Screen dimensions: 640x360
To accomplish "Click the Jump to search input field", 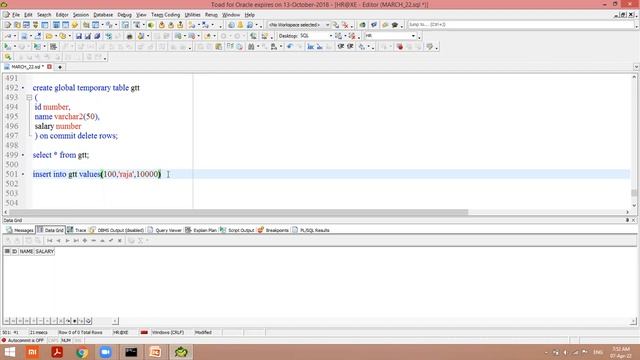I will tap(520, 25).
